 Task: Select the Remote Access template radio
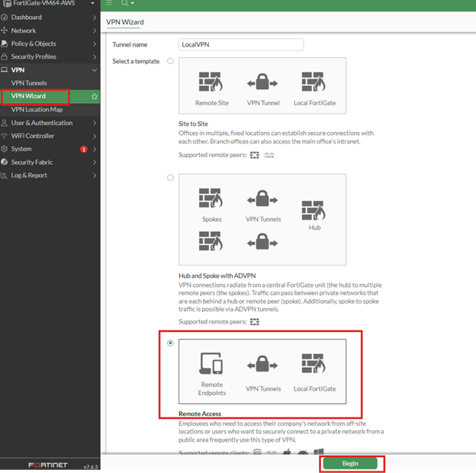[x=171, y=343]
